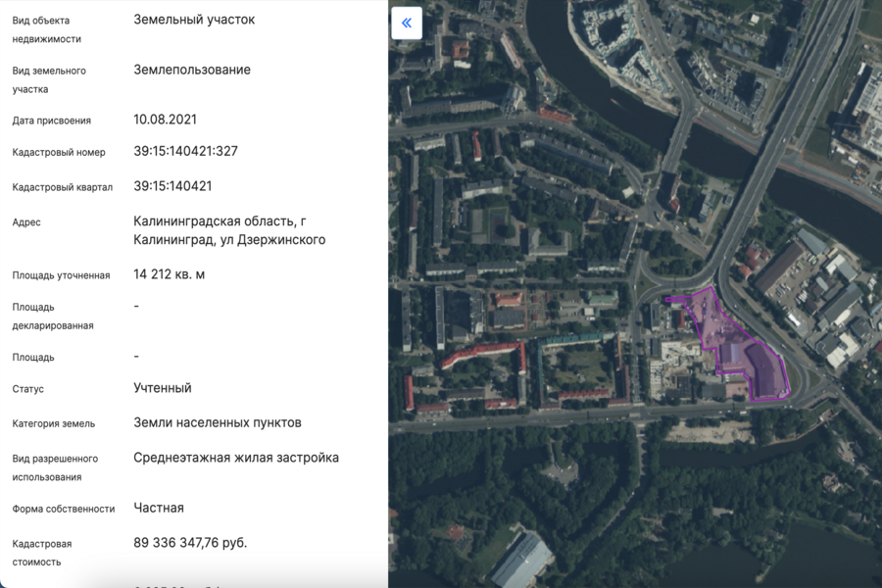Screen dimensions: 882x588
Task: Click land category Земли населенных пунктов
Action: click(x=217, y=423)
